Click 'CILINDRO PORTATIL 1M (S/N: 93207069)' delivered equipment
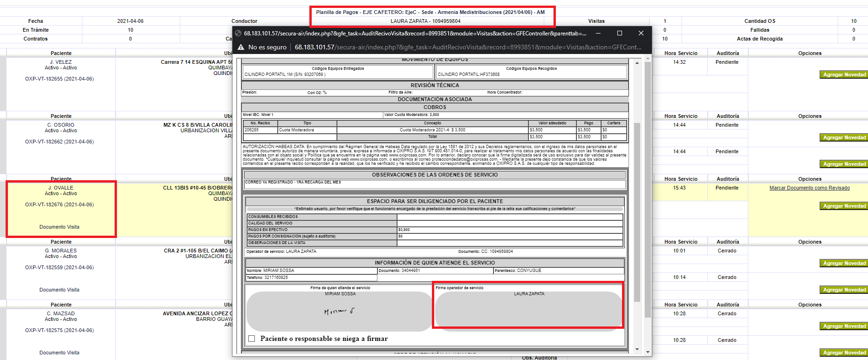The width and height of the screenshot is (868, 360). coord(285,75)
